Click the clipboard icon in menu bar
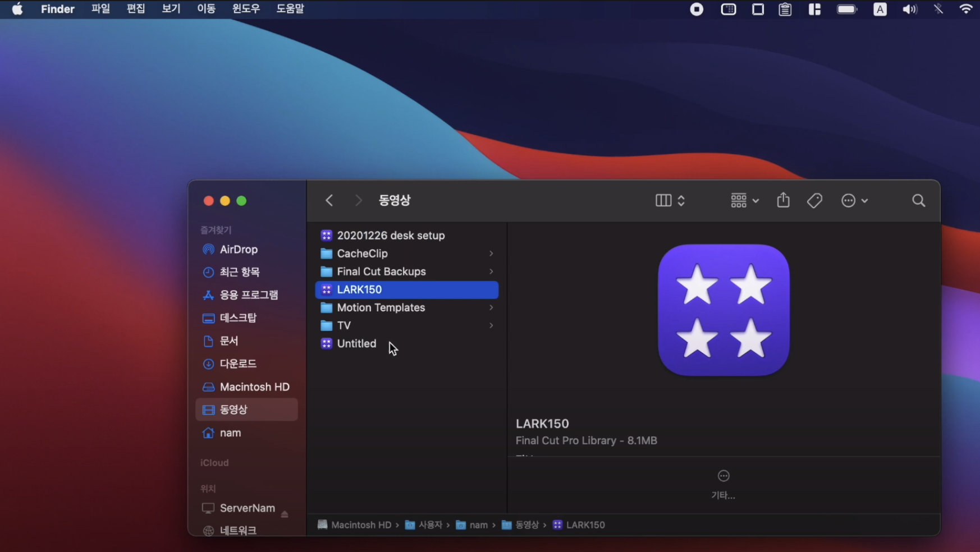Viewport: 980px width, 552px height. [x=785, y=9]
